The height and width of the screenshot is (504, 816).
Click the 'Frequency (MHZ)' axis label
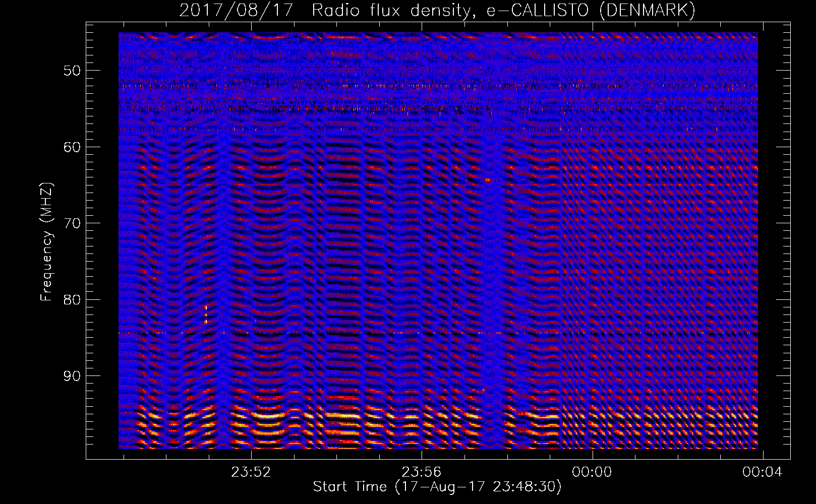46,242
